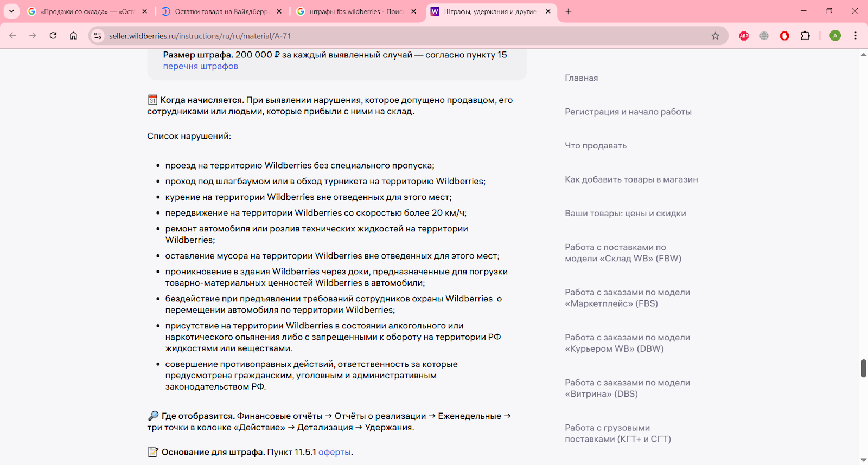868x465 pixels.
Task: Click the magnifier emoji before Где отобразится
Action: 153,416
